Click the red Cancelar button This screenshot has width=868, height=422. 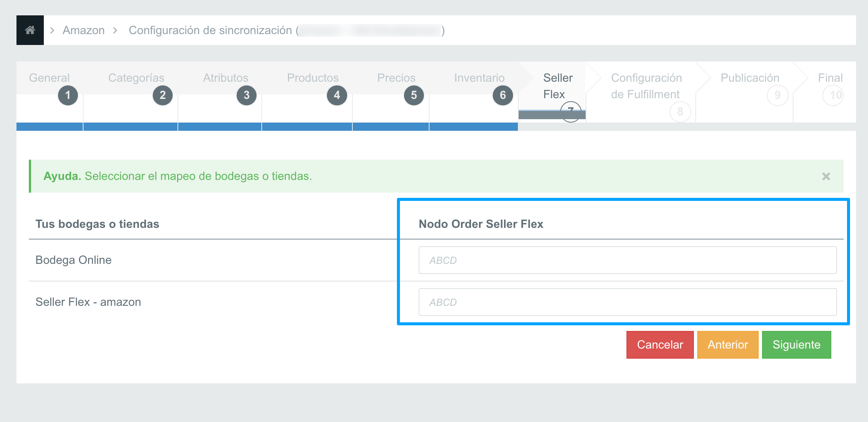(x=660, y=345)
